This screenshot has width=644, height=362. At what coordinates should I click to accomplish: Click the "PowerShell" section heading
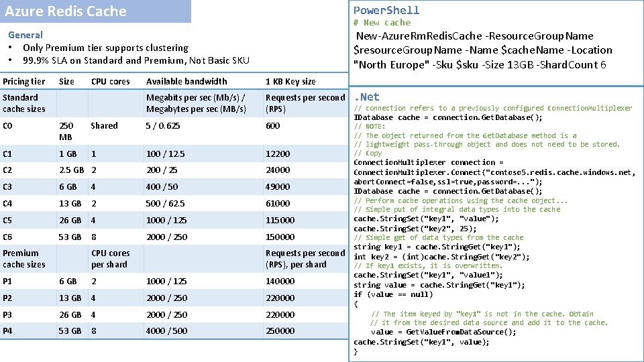(386, 10)
